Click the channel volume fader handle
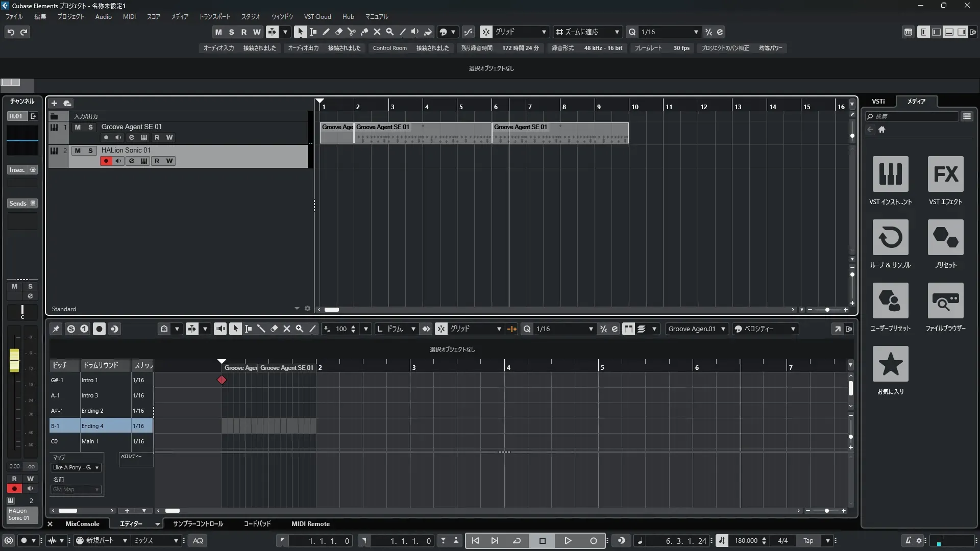 pyautogui.click(x=14, y=360)
